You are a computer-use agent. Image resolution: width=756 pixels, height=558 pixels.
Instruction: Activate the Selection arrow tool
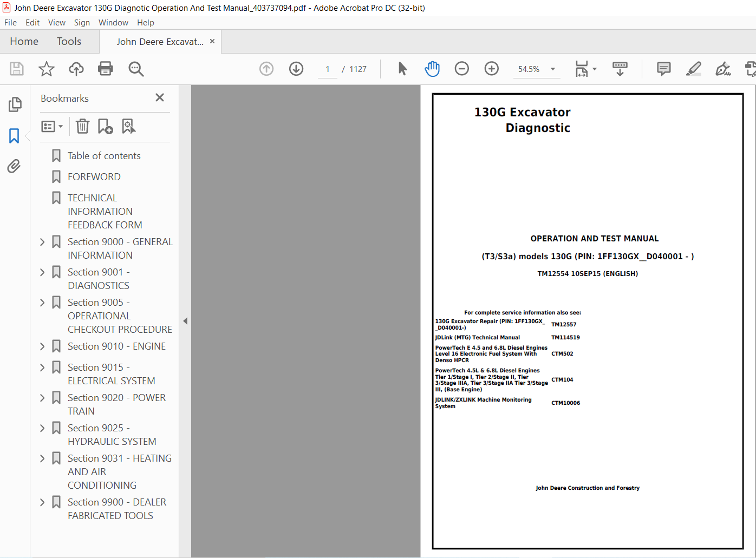point(402,69)
